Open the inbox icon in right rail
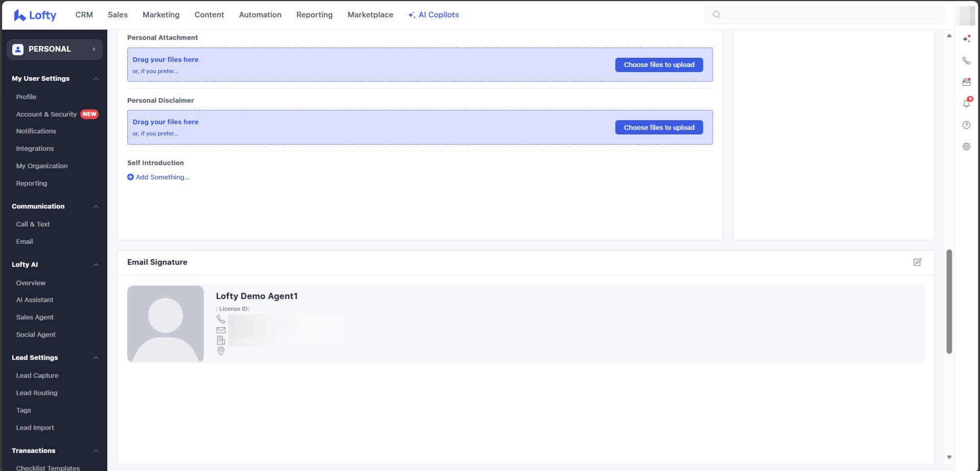Image resolution: width=980 pixels, height=471 pixels. point(966,82)
